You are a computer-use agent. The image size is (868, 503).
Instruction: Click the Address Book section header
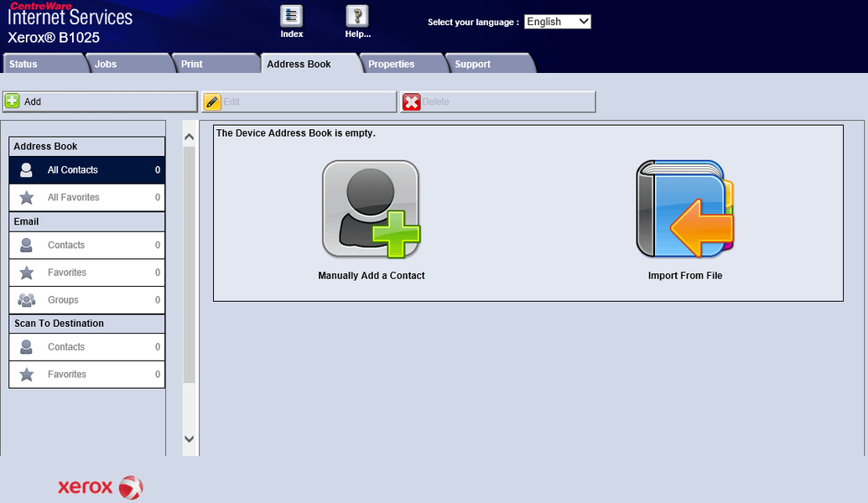[87, 147]
